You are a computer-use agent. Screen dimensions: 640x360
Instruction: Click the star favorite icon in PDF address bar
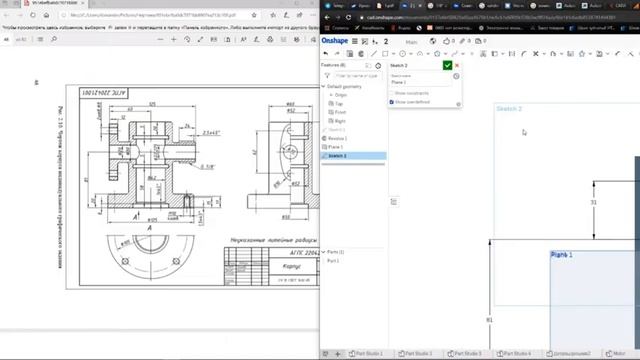coord(254,15)
